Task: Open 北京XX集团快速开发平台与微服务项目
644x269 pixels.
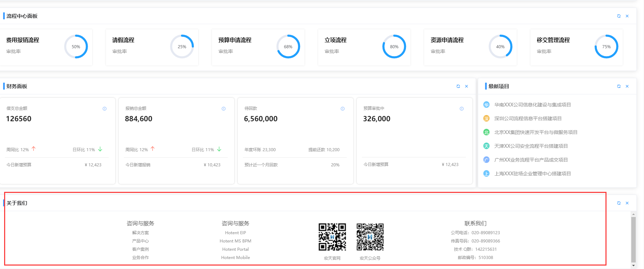Action: pos(536,132)
